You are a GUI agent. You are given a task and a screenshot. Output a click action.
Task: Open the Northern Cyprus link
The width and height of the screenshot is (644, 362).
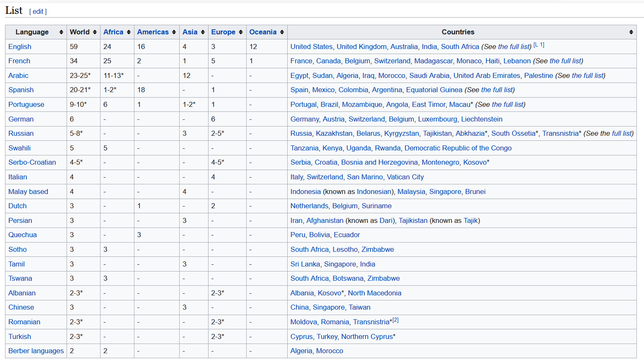tap(367, 336)
